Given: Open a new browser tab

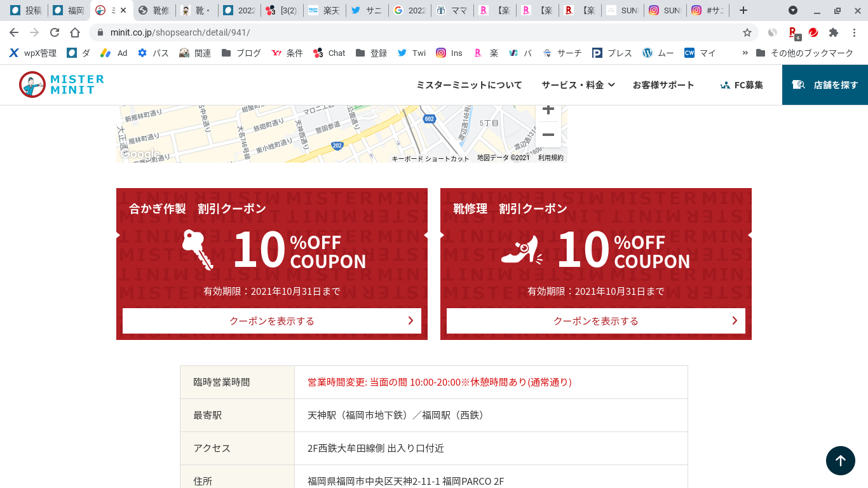Looking at the screenshot, I should point(743,10).
